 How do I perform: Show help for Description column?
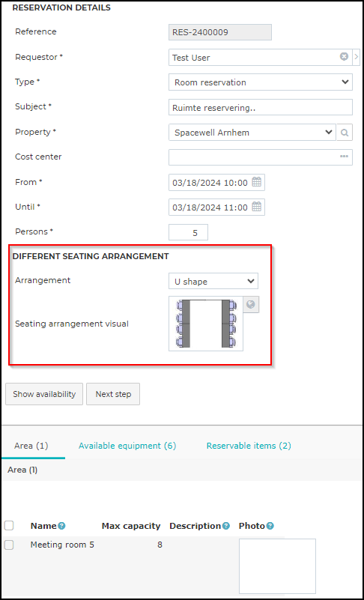click(226, 526)
